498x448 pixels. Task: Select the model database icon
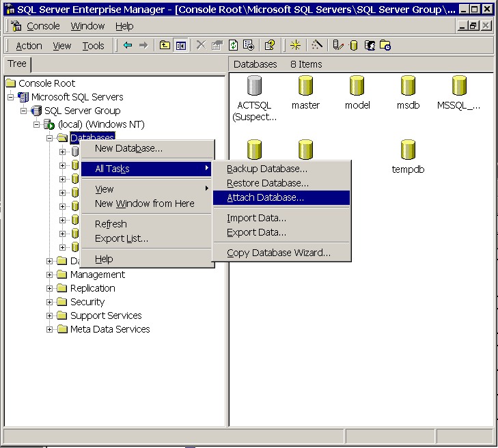(x=357, y=85)
